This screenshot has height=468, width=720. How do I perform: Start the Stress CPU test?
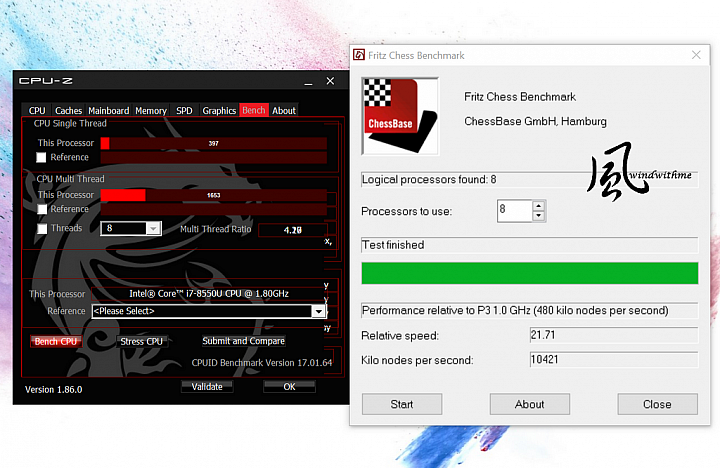point(141,342)
